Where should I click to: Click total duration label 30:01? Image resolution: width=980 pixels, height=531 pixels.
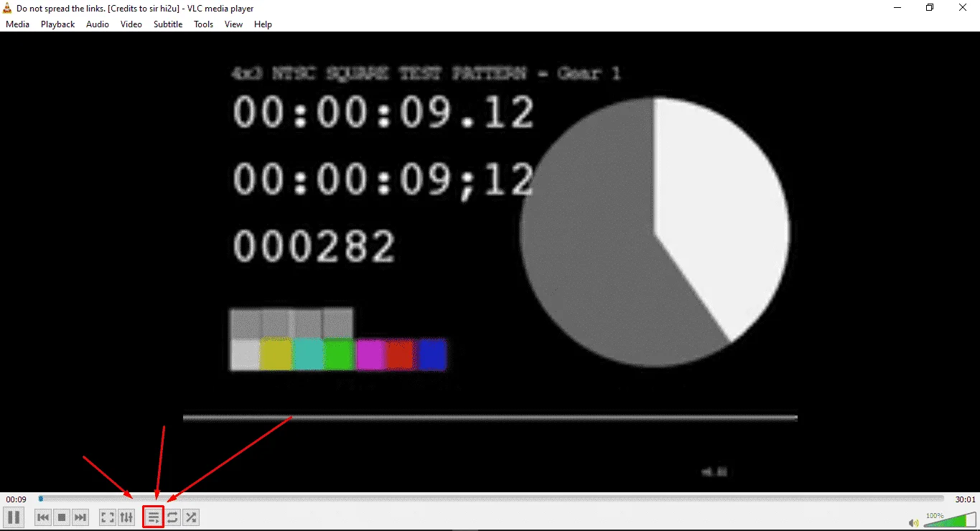pyautogui.click(x=965, y=499)
